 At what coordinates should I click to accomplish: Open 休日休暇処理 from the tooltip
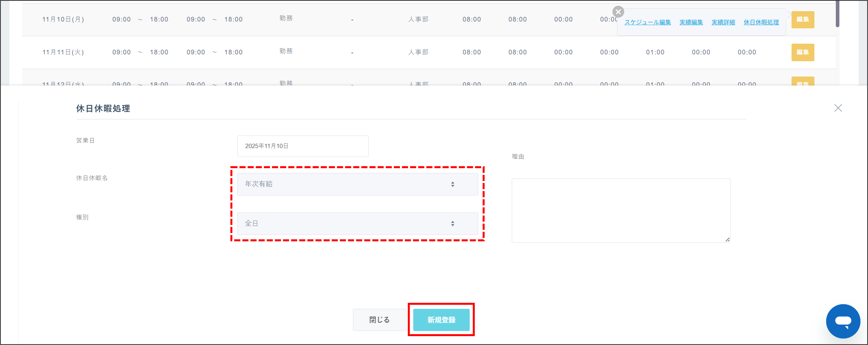(761, 22)
